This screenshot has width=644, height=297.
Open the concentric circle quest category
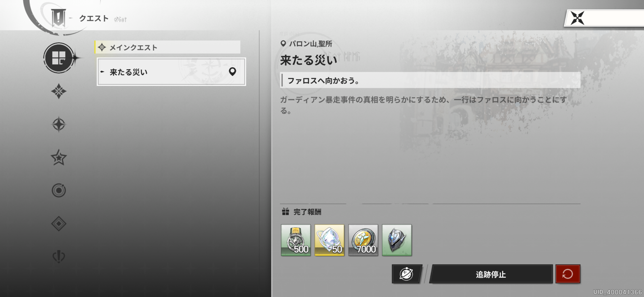58,190
